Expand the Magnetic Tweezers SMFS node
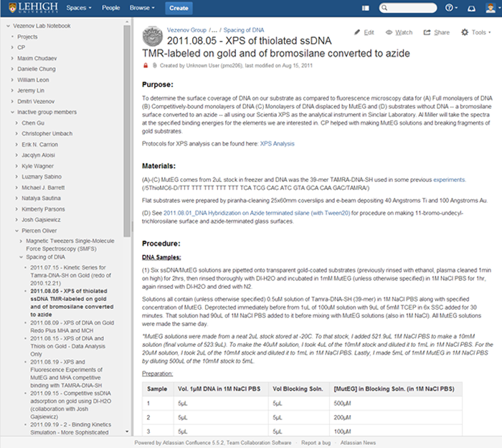Viewport: 502px width, 448px height. pyautogui.click(x=21, y=241)
